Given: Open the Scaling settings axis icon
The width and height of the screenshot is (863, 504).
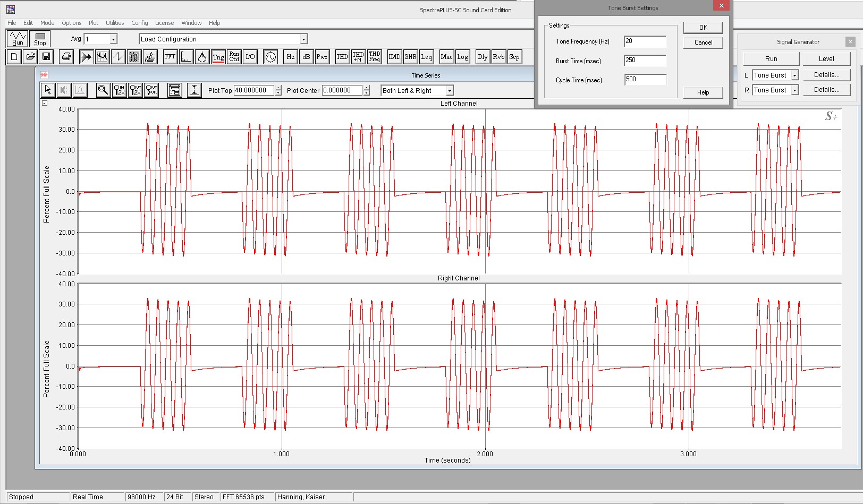Looking at the screenshot, I should (186, 57).
